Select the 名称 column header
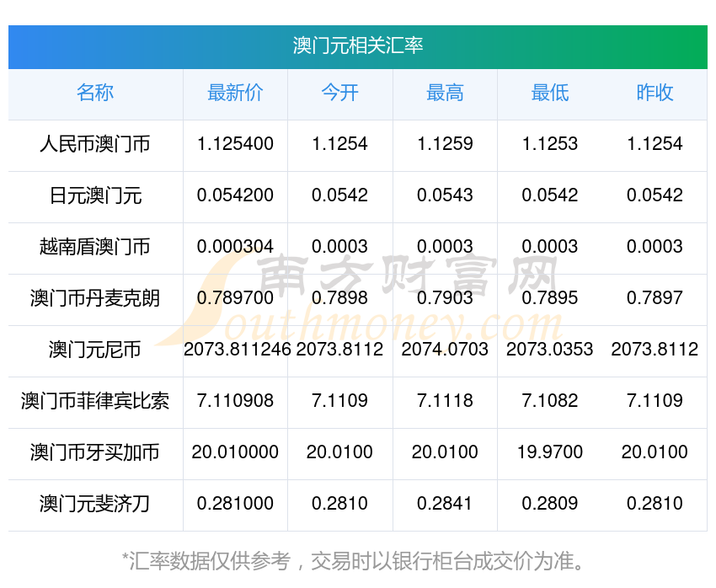This screenshot has height=588, width=716. [x=95, y=93]
